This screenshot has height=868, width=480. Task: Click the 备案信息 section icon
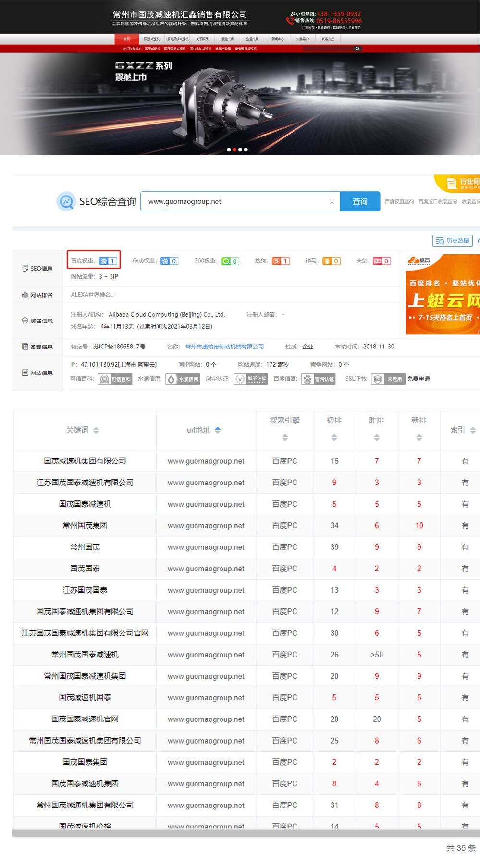(x=25, y=347)
